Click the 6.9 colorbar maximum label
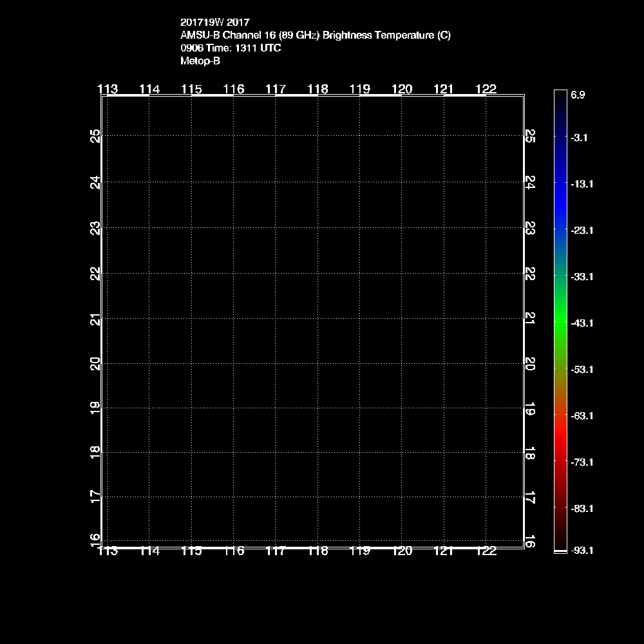 click(x=578, y=95)
